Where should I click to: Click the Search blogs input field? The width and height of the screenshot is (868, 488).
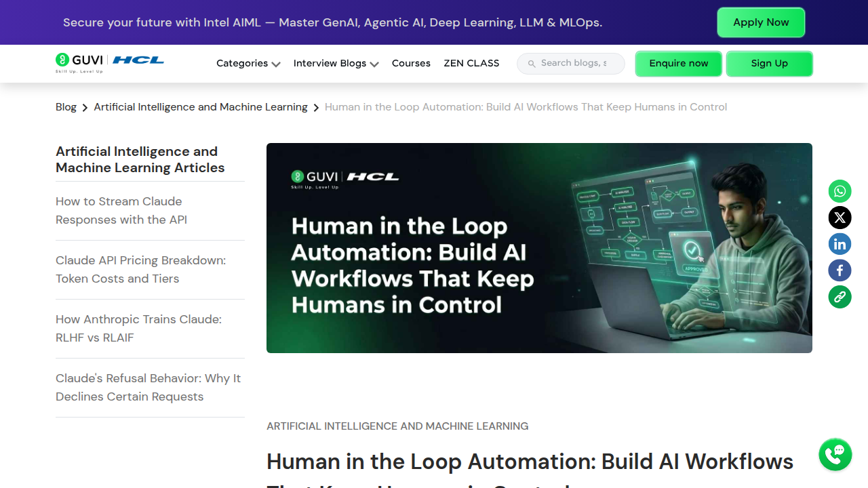571,64
